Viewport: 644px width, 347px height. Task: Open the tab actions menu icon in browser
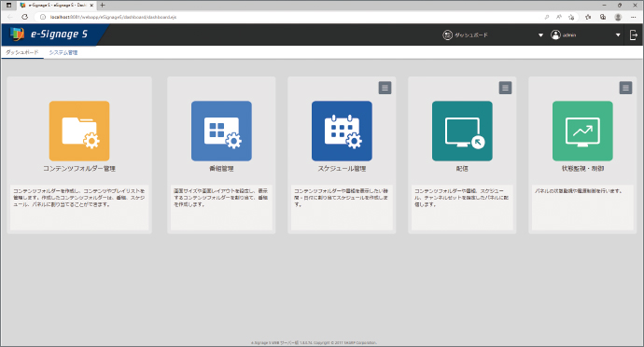pyautogui.click(x=8, y=6)
